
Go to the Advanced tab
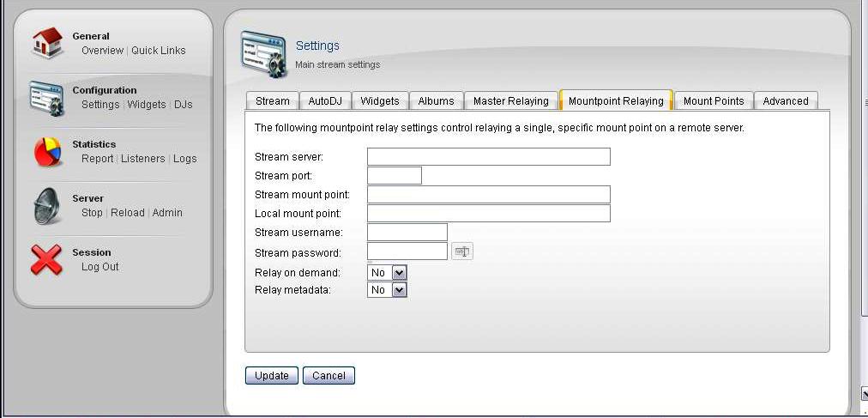click(785, 101)
